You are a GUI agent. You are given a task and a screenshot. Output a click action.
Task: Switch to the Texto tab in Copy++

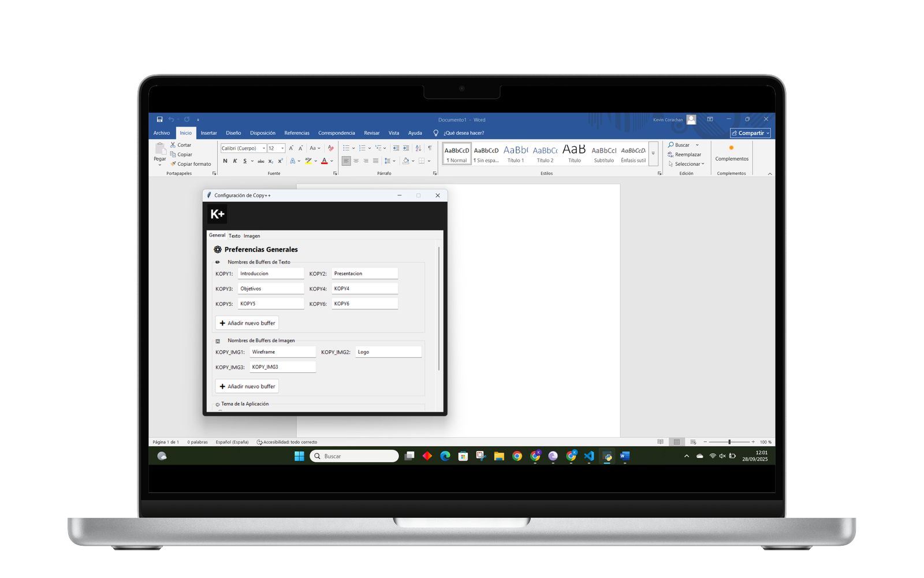234,236
